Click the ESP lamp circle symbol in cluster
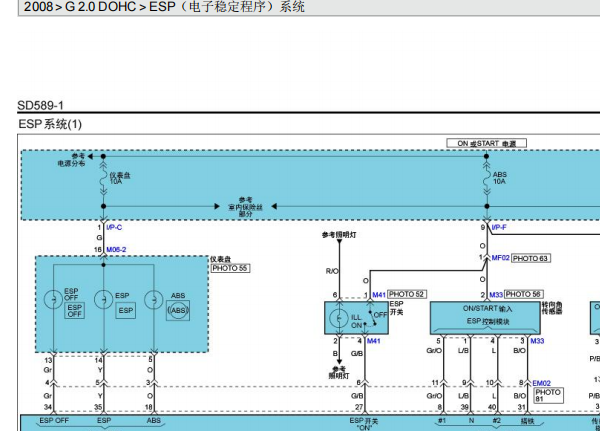This screenshot has height=431, width=600. 103,299
